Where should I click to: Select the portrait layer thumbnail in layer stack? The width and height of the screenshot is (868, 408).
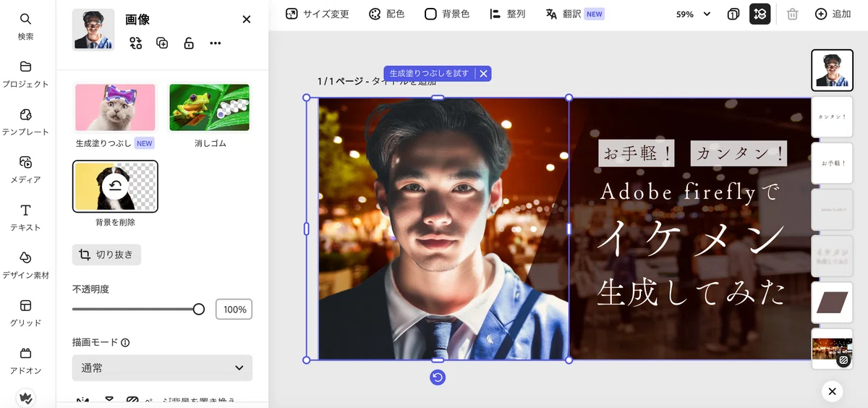pyautogui.click(x=832, y=70)
